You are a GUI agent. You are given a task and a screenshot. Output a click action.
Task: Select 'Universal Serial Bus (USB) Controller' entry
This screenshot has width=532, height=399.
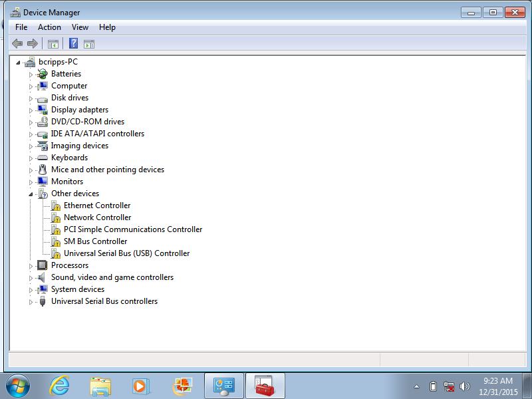point(126,253)
